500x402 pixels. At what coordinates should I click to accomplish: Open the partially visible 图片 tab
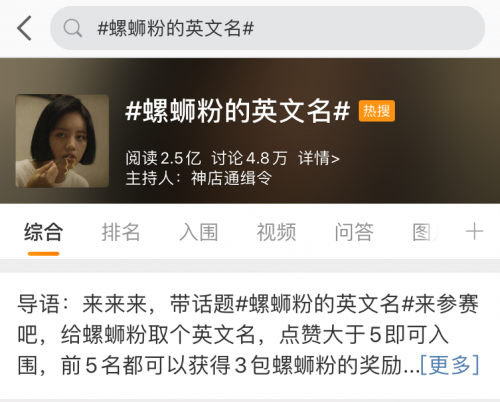tap(425, 232)
